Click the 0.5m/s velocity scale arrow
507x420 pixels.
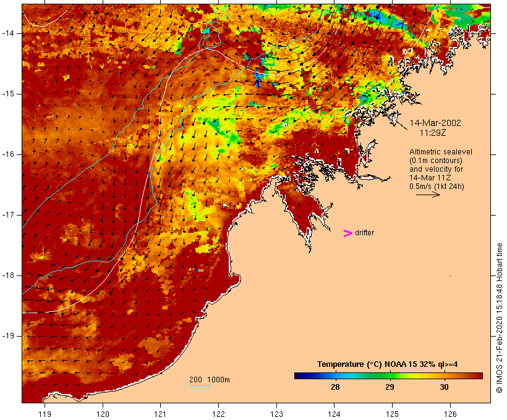tap(428, 195)
